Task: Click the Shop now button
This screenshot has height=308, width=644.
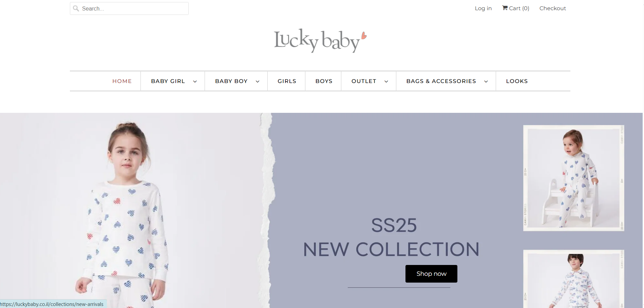Action: [431, 274]
